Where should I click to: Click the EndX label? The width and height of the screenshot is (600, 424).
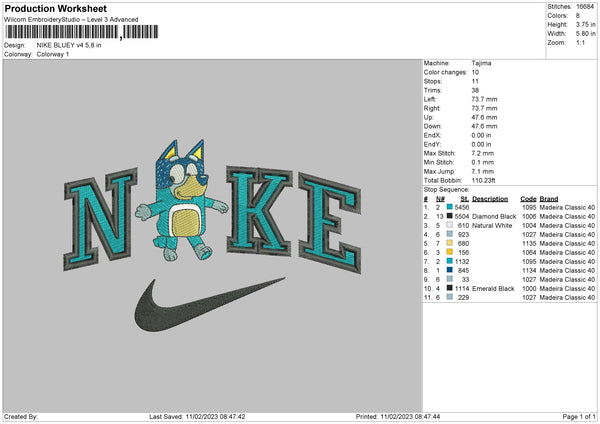(x=432, y=135)
